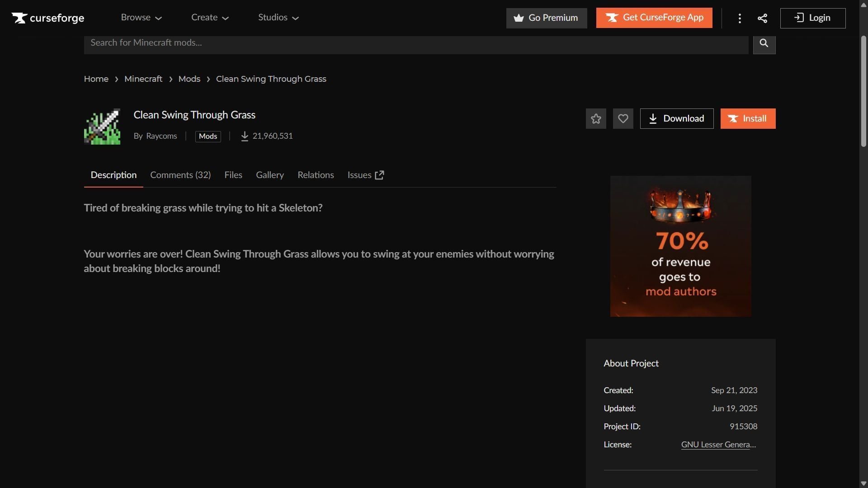This screenshot has height=488, width=868.
Task: Expand the Browse dropdown menu
Action: 141,18
